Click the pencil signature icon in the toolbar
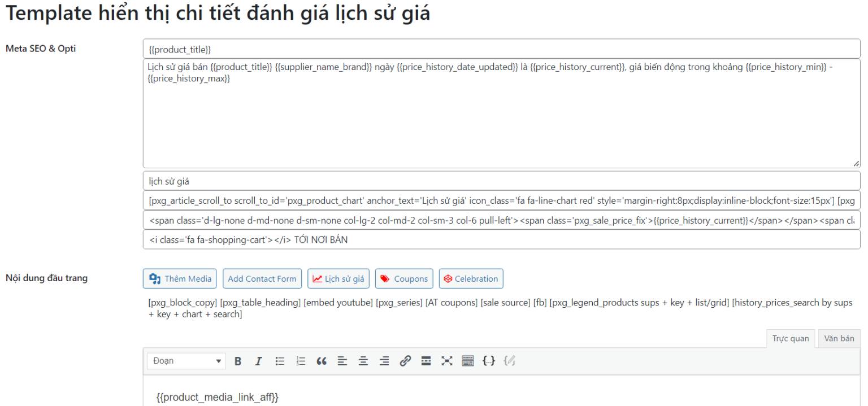The width and height of the screenshot is (868, 406). click(x=509, y=361)
